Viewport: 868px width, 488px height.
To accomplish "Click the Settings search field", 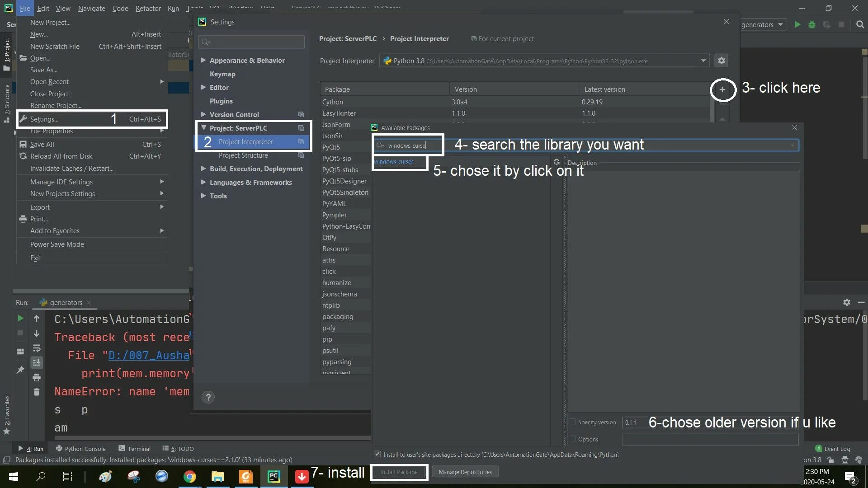I will tap(251, 42).
